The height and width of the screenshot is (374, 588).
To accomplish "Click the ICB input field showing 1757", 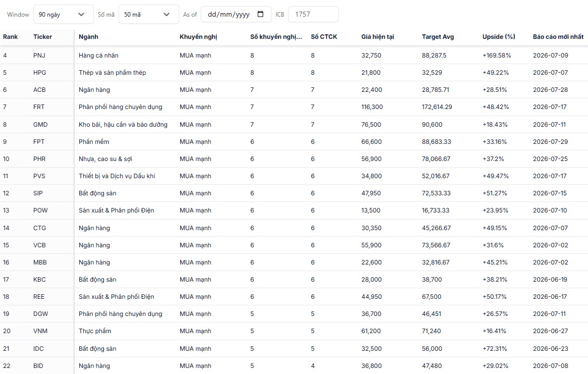I will pos(313,14).
